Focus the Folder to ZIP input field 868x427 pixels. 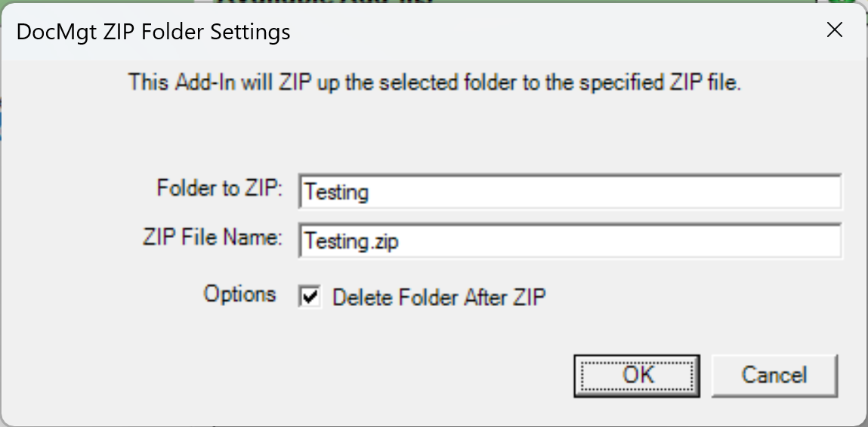pos(570,193)
